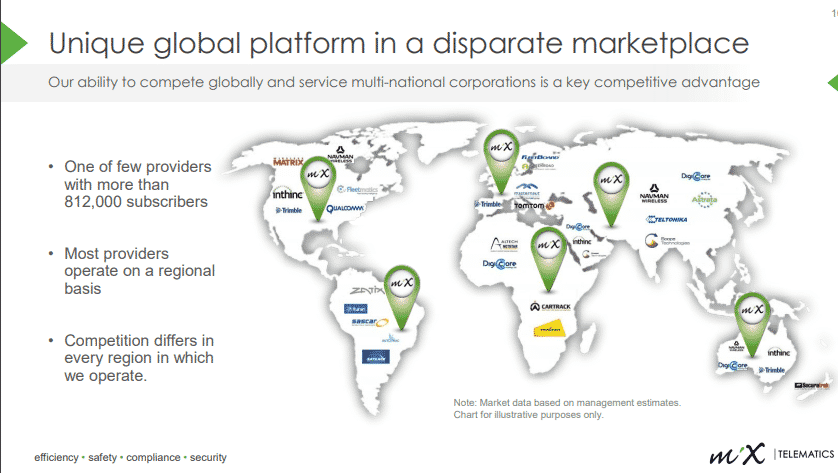Click the '812,000 subscribers' bullet
Screen dimensions: 838x473
tap(137, 184)
